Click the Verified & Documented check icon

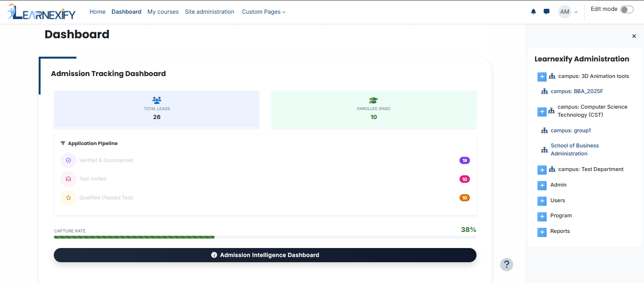[x=68, y=161]
